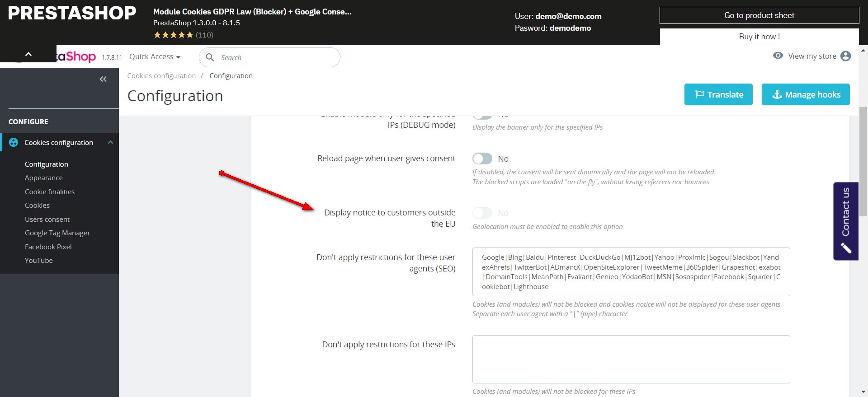This screenshot has width=868, height=397.
Task: Click the unrestricted IPs text area
Action: click(x=631, y=359)
